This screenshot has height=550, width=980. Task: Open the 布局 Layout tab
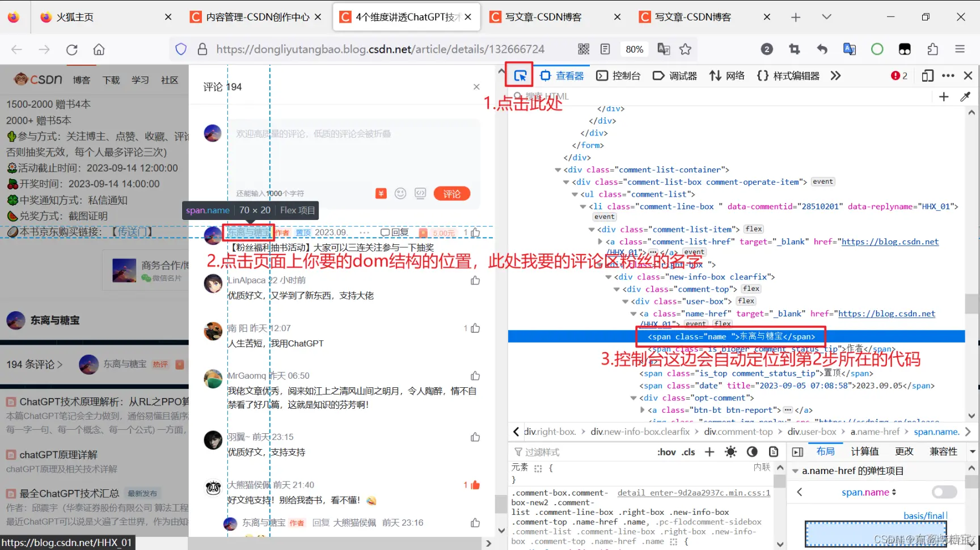(826, 451)
